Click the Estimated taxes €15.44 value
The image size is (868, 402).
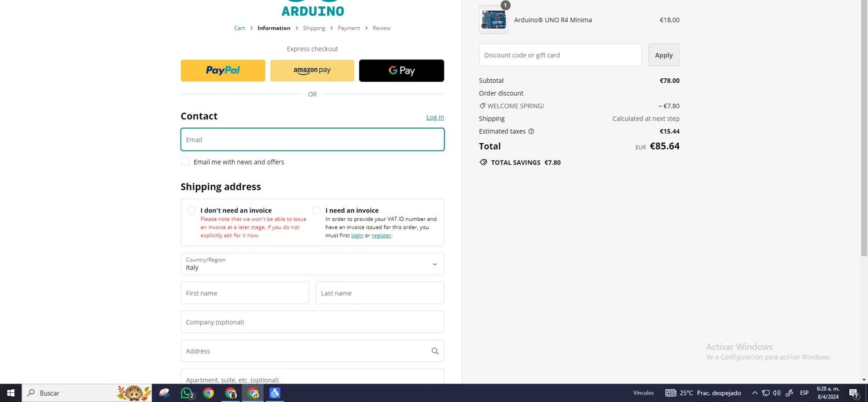point(670,131)
